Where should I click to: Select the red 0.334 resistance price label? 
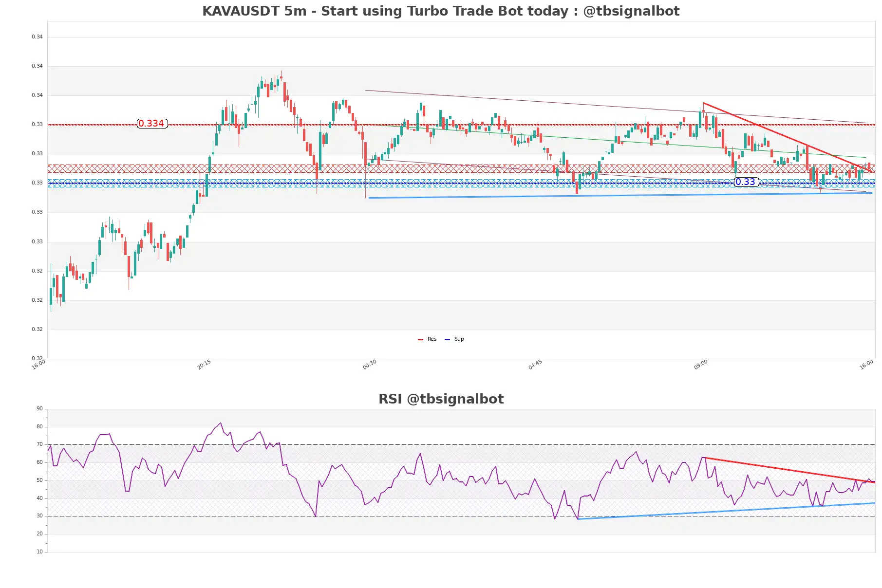(152, 124)
